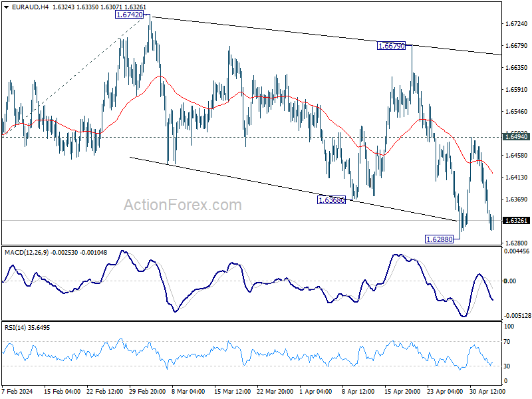Image resolution: width=532 pixels, height=399 pixels.
Task: Select the 22 Feb 12:00 time label
Action: pos(105,391)
